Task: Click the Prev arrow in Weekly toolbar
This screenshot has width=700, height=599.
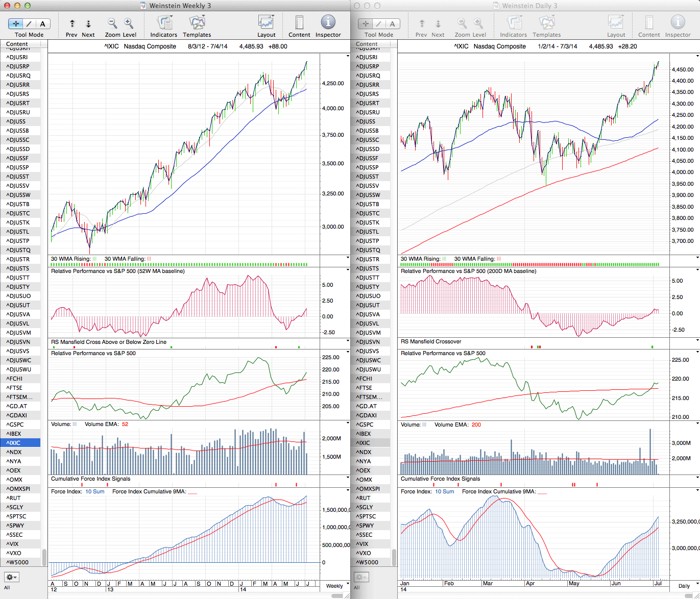Action: [72, 23]
